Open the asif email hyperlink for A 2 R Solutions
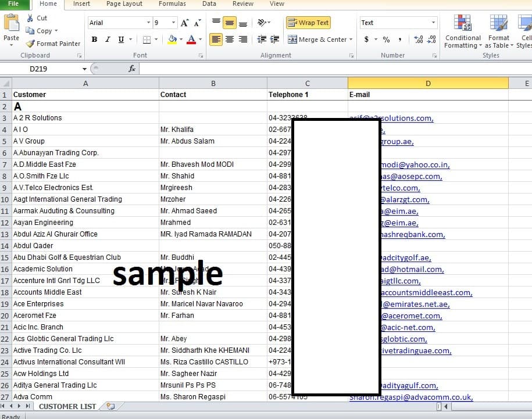Screen dimensions: 532x419 point(401,117)
